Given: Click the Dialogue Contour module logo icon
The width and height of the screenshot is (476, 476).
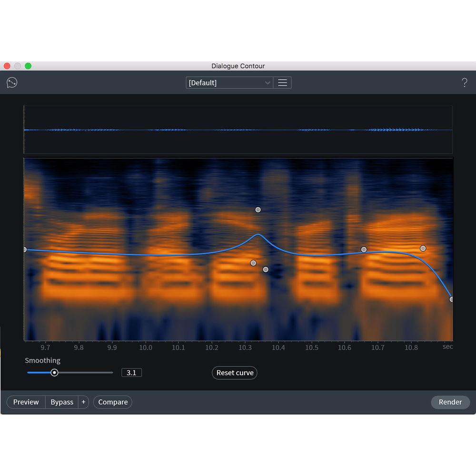Looking at the screenshot, I should tap(11, 82).
